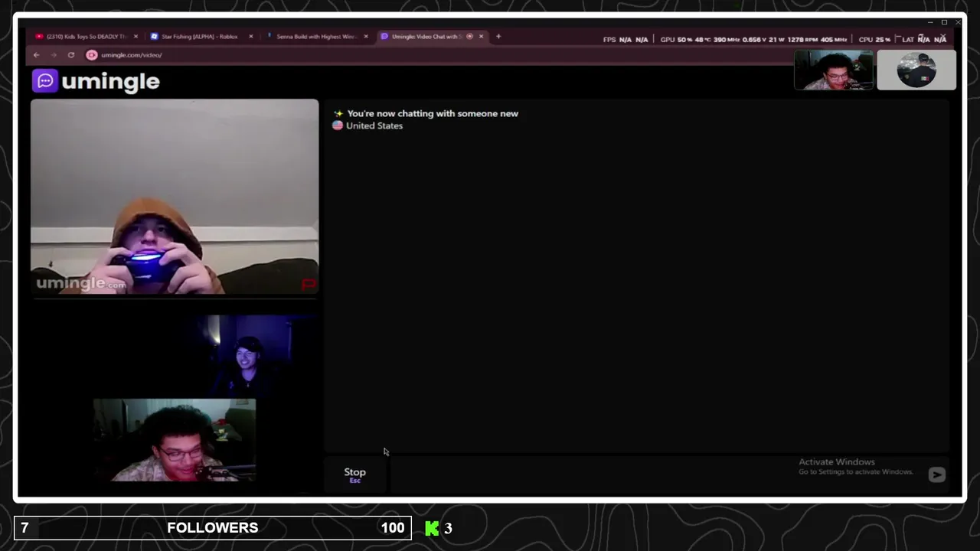Image resolution: width=980 pixels, height=551 pixels.
Task: Click the YouTube favicon on first tab
Action: pos(39,36)
